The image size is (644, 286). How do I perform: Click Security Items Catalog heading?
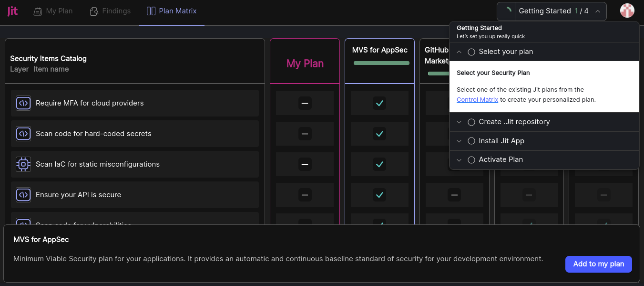click(49, 59)
